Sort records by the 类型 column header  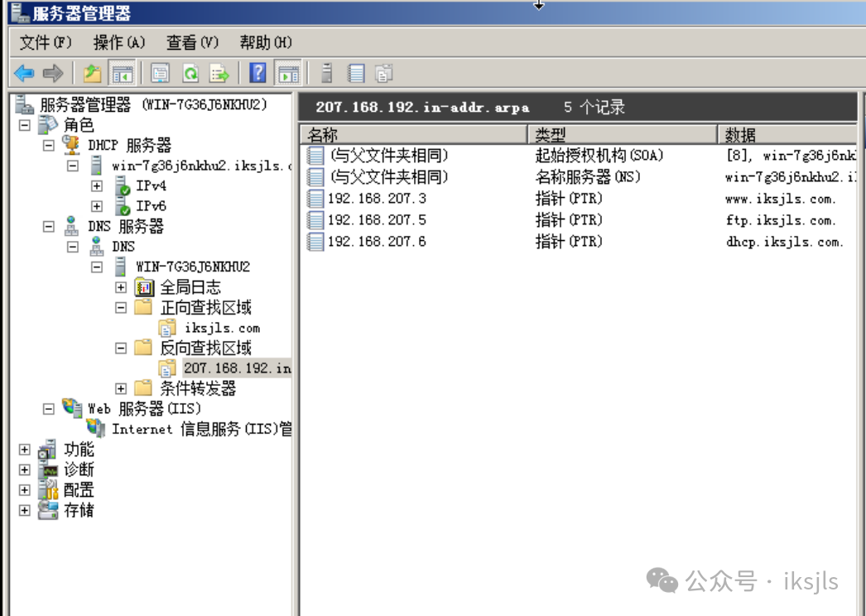pos(621,135)
